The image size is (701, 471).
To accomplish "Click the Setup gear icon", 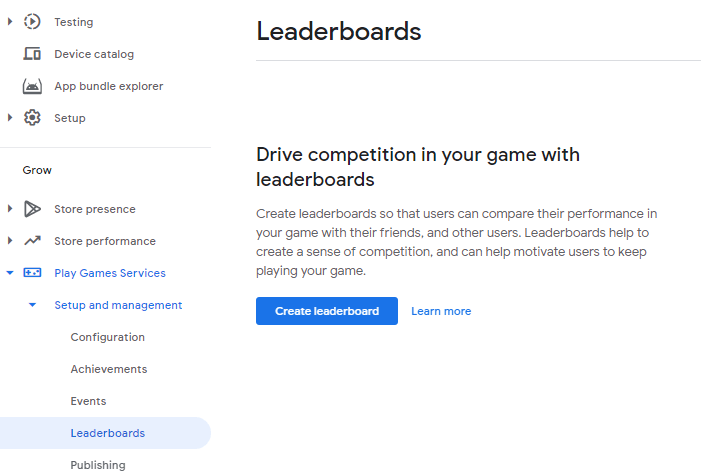I will click(x=32, y=118).
